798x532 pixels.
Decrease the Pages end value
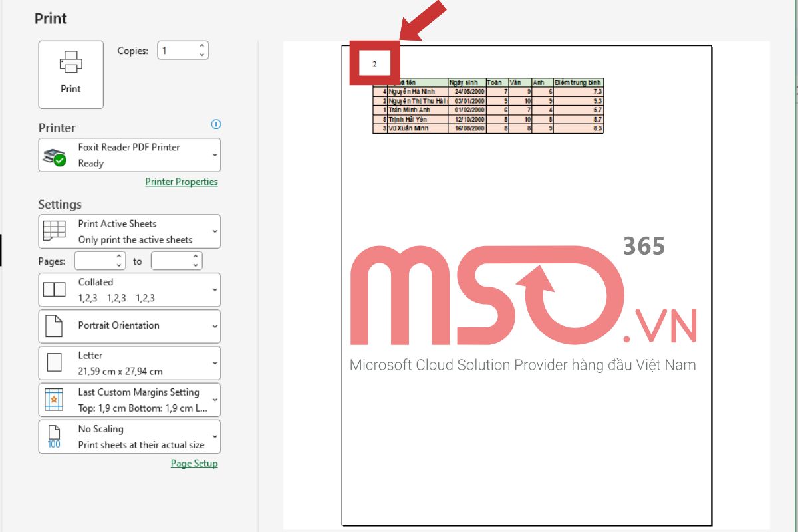tap(197, 265)
